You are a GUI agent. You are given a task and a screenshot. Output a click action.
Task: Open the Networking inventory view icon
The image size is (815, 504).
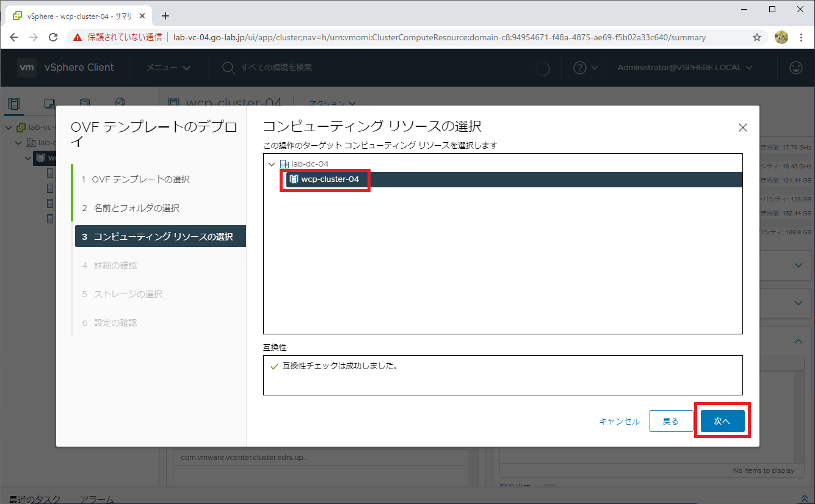coord(120,103)
